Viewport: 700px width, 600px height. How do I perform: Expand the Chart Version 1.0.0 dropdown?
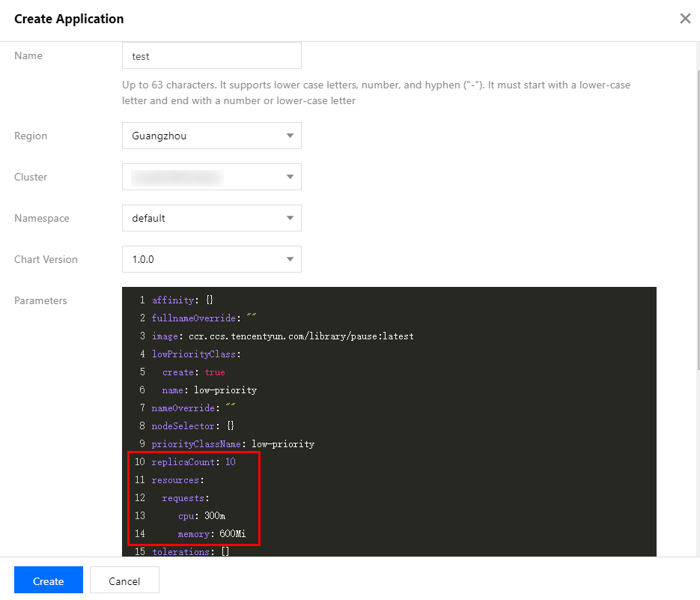click(211, 259)
